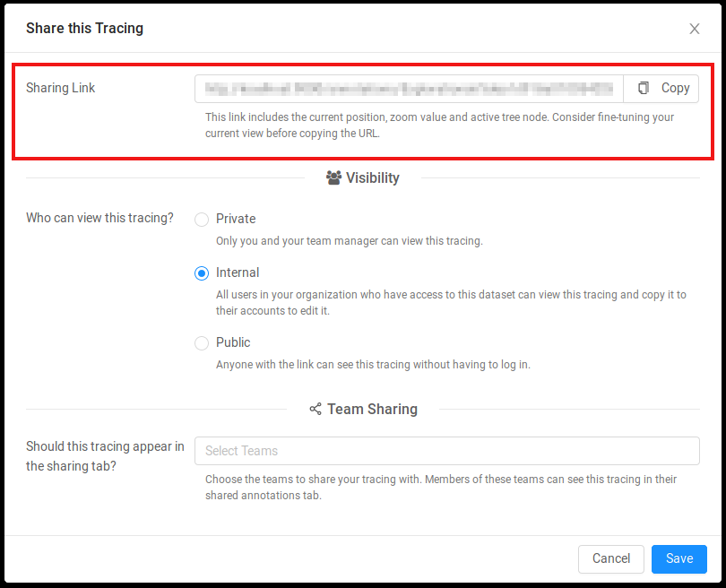Screen dimensions: 726x588
Task: Click the Private option label text
Action: 236,219
